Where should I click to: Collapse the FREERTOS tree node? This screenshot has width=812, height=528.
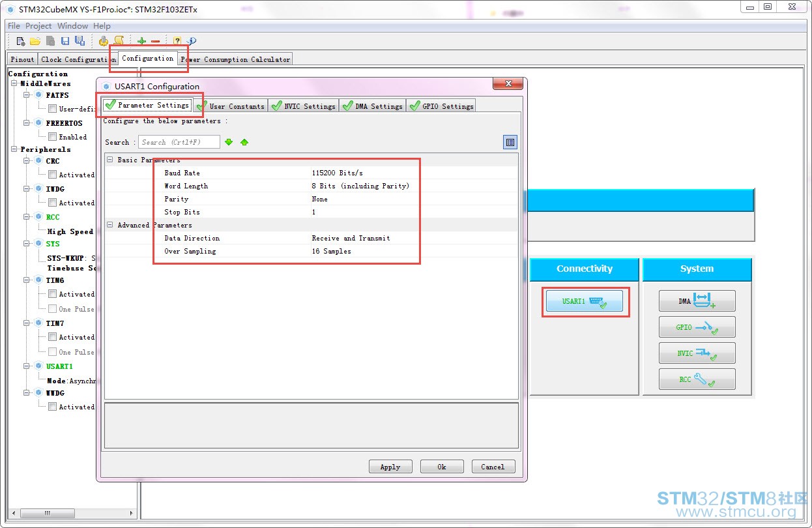27,123
